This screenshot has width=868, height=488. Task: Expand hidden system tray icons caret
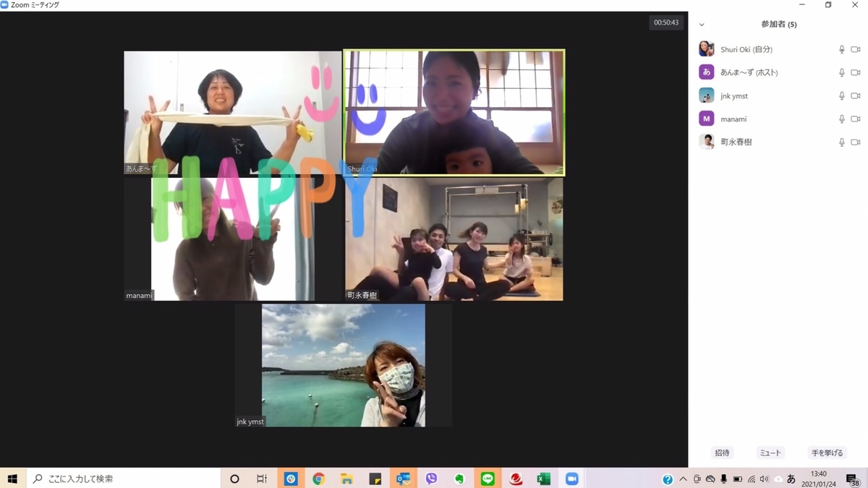pos(683,479)
